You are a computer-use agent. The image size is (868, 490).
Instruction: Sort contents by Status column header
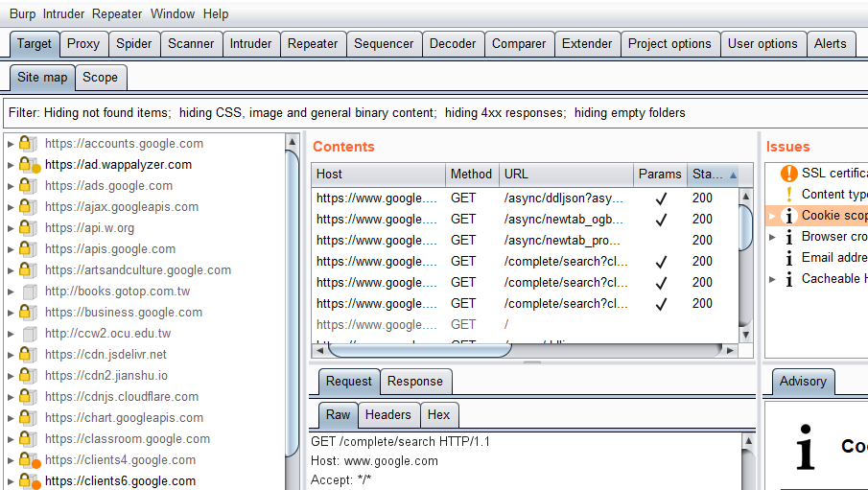[715, 175]
